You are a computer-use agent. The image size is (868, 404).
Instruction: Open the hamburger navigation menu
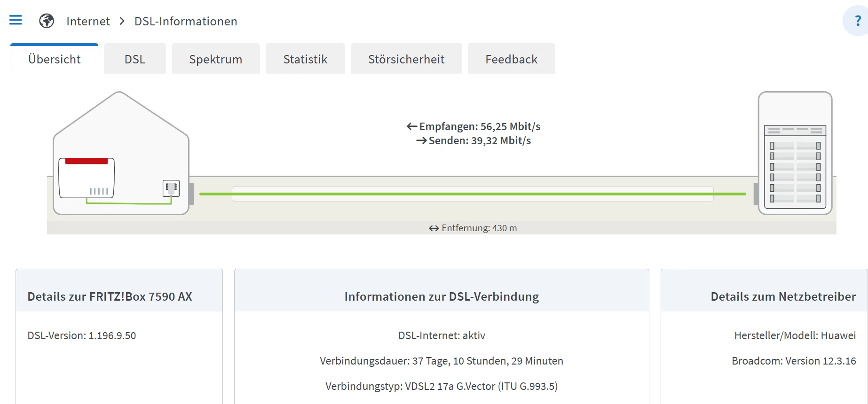click(16, 20)
